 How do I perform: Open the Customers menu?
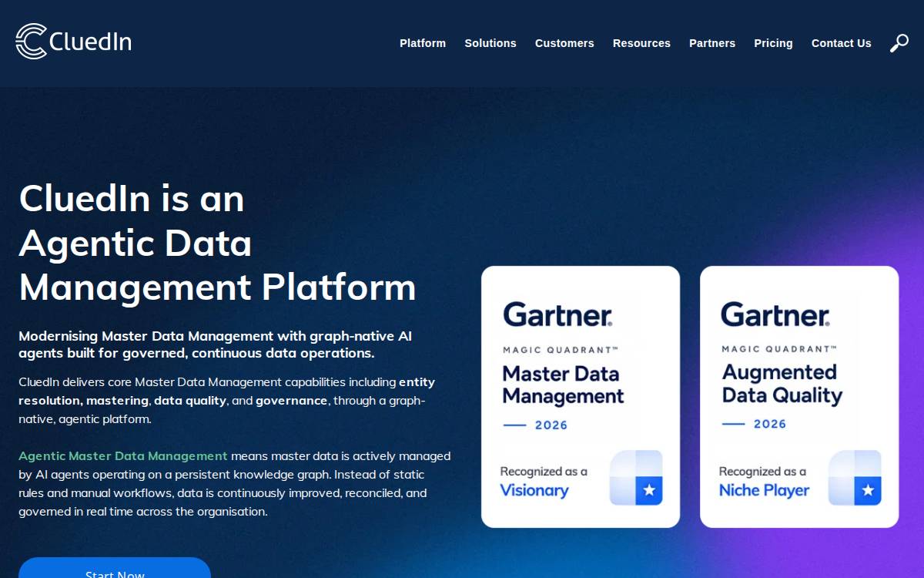tap(564, 43)
